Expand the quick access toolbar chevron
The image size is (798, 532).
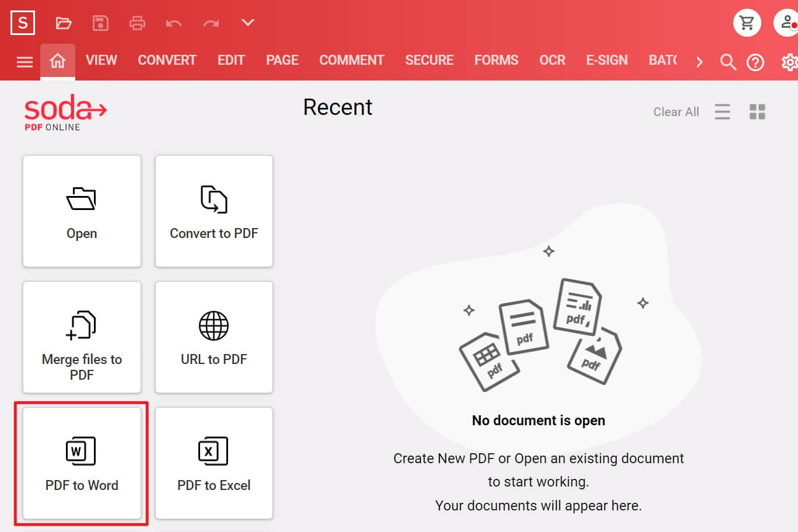pos(248,23)
